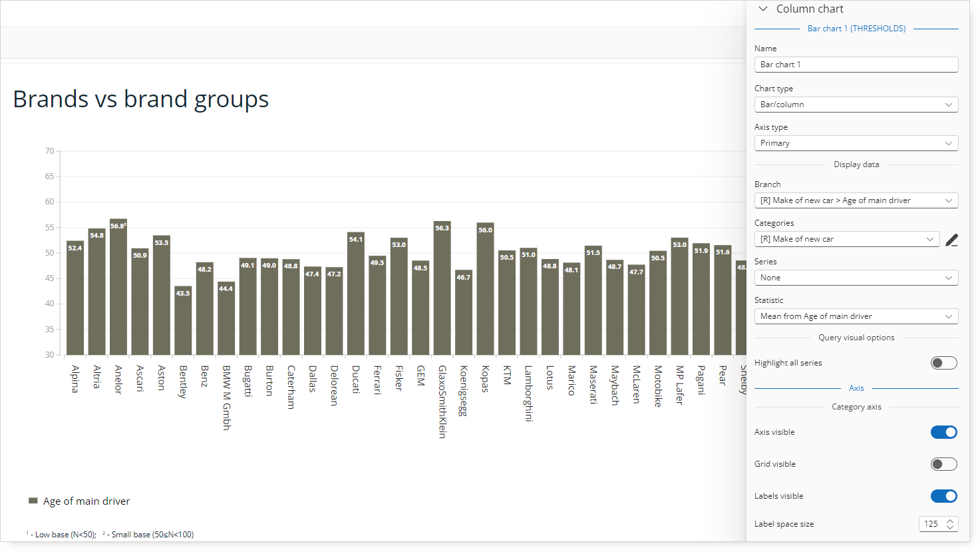The width and height of the screenshot is (980, 552).
Task: Click the McLaren bar labeled 47.7
Action: point(636,310)
